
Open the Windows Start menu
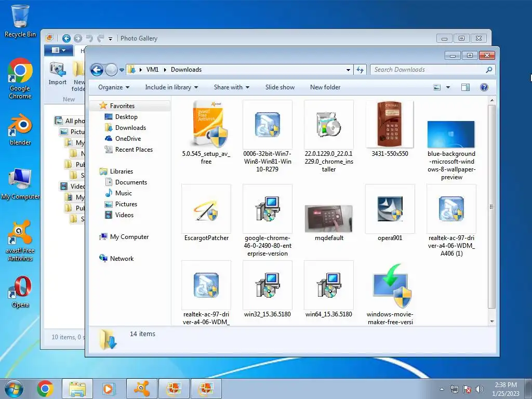(x=14, y=389)
